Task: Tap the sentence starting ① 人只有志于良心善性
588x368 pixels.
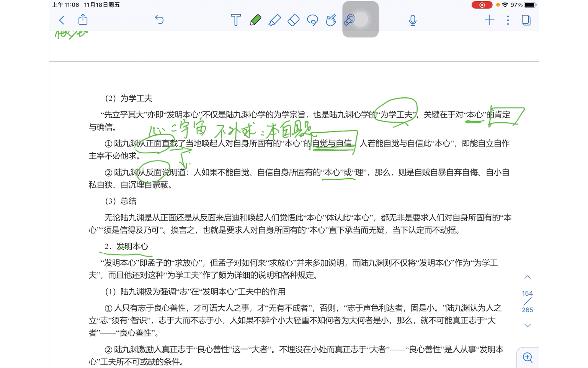Action: [x=295, y=320]
